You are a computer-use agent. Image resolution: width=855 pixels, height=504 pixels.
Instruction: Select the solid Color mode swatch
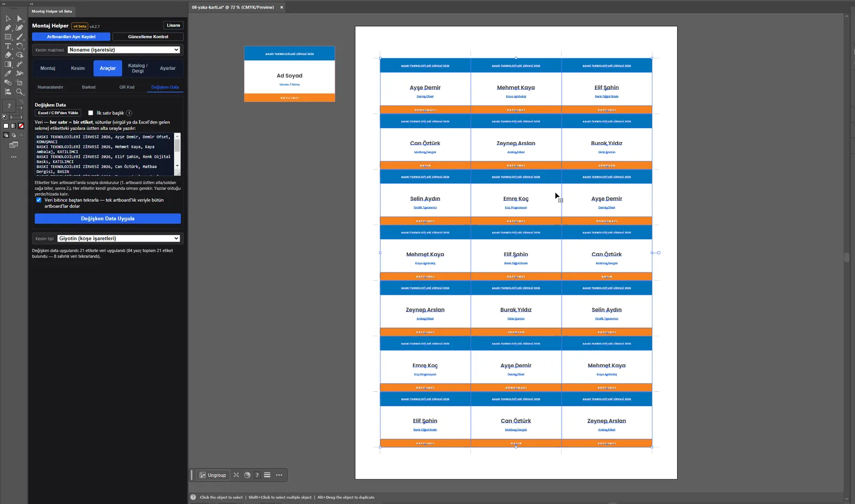click(x=6, y=126)
